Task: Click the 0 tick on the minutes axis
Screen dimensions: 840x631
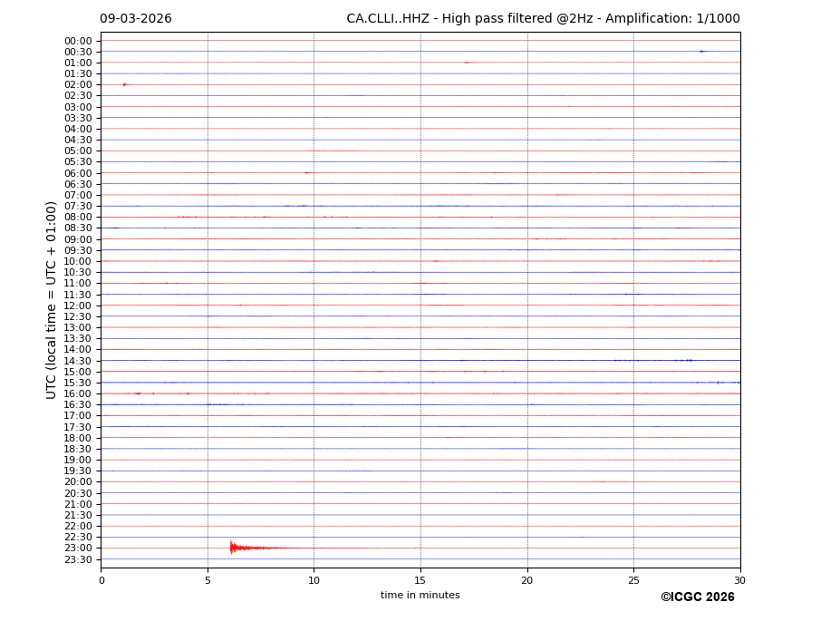Action: (x=101, y=580)
